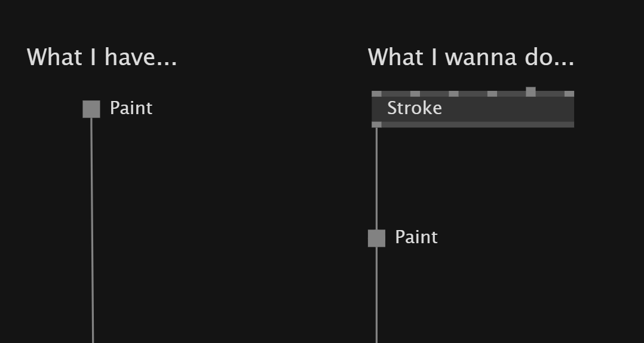Screen dimensions: 644x343
Task: Click the second input pin of Stroke node
Action: click(x=415, y=94)
